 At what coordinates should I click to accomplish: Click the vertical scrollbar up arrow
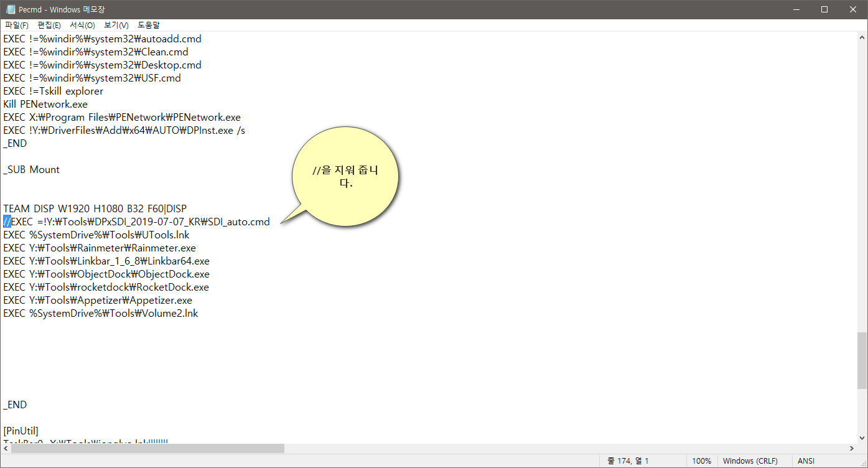(862, 37)
